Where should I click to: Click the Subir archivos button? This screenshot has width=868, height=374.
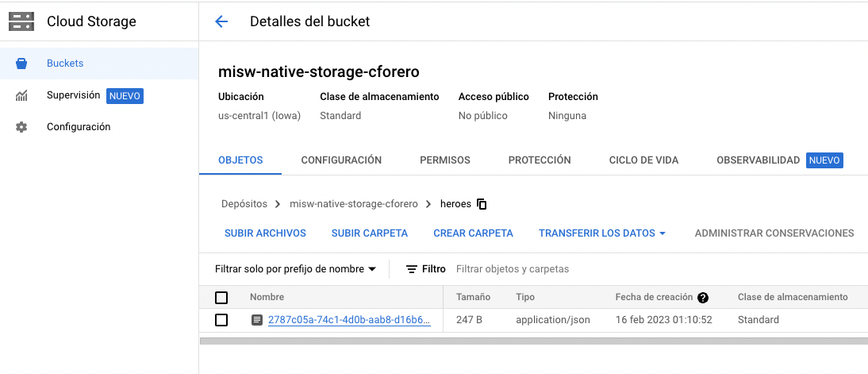(265, 233)
